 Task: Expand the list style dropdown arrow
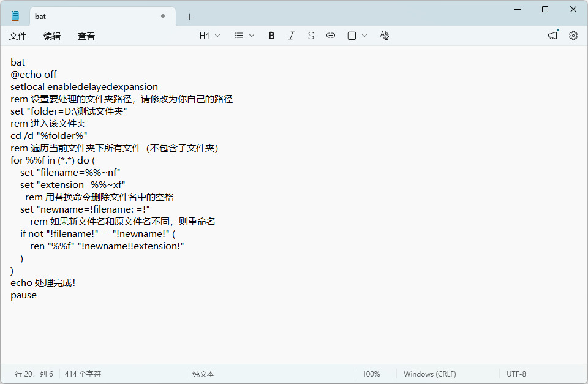click(252, 36)
